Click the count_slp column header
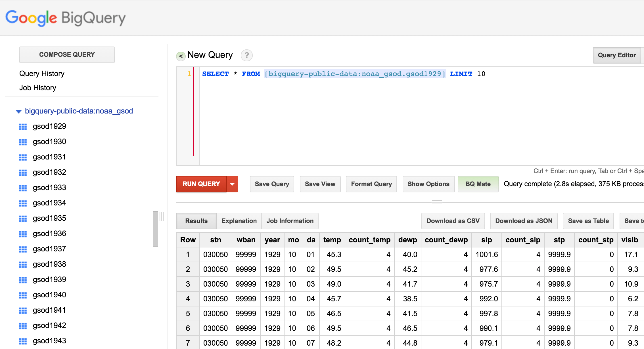644x349 pixels. coord(523,240)
